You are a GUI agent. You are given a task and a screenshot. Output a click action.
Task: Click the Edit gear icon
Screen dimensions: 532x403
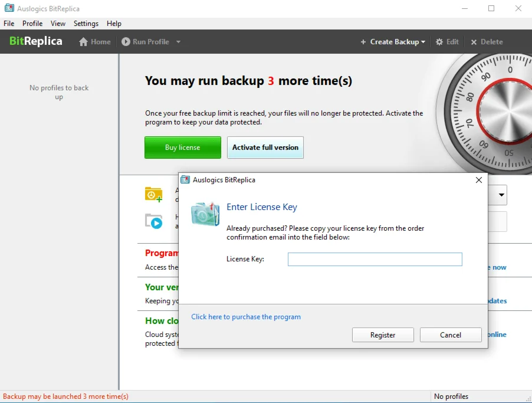click(439, 42)
